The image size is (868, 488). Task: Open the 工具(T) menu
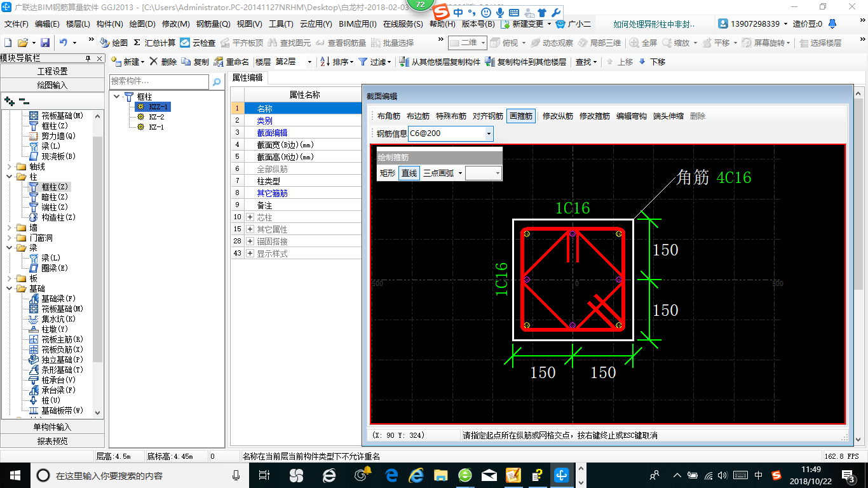coord(281,24)
